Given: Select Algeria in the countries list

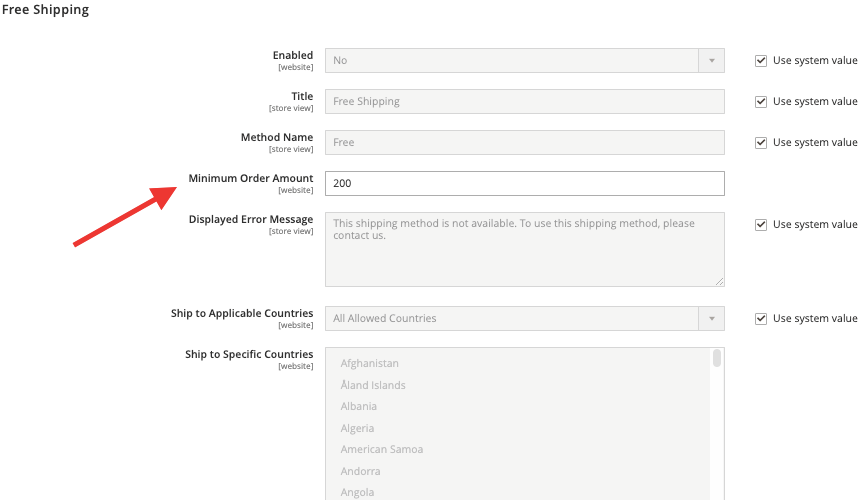Looking at the screenshot, I should (357, 428).
